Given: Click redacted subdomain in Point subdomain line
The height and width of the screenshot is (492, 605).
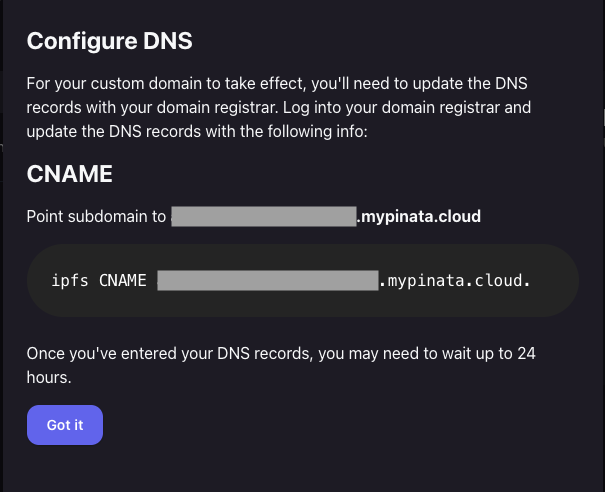Looking at the screenshot, I should coord(264,216).
